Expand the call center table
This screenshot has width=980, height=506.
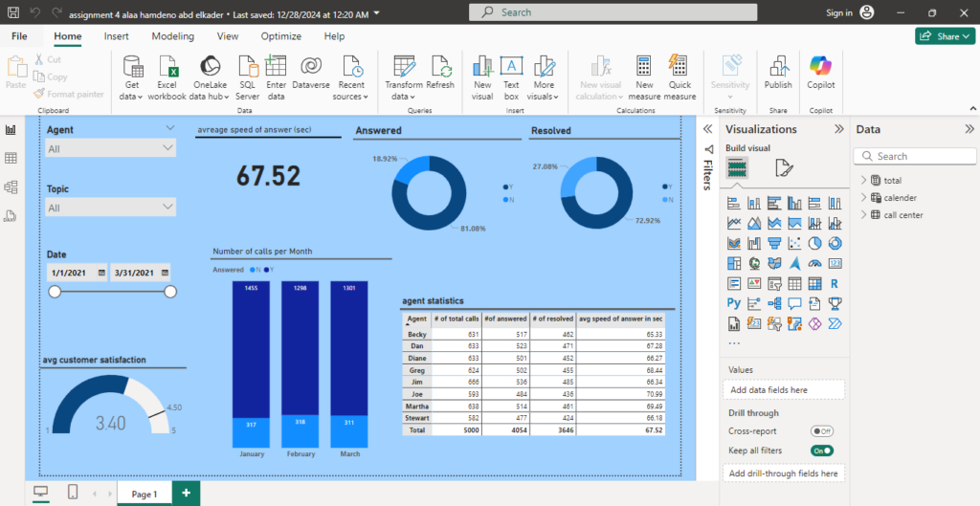(x=864, y=215)
